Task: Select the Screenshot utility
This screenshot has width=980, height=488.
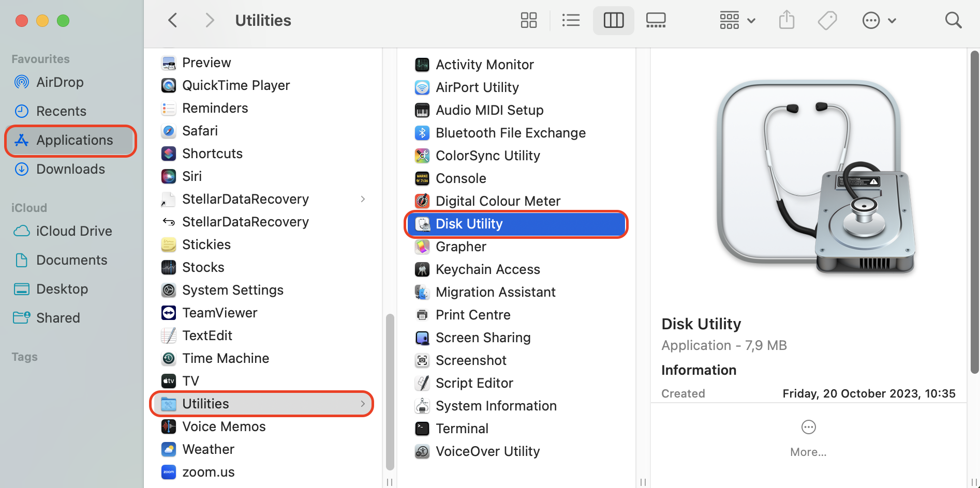Action: click(x=471, y=360)
